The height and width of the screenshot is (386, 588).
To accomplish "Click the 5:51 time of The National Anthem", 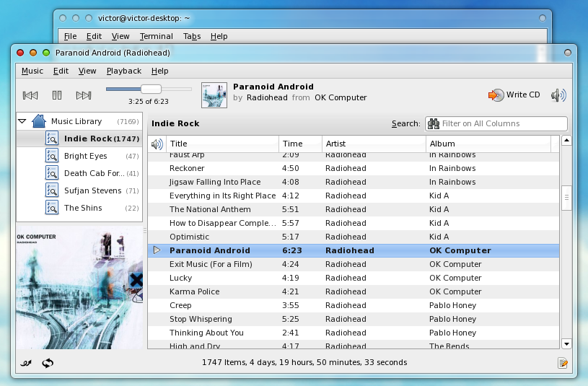I will pos(291,209).
